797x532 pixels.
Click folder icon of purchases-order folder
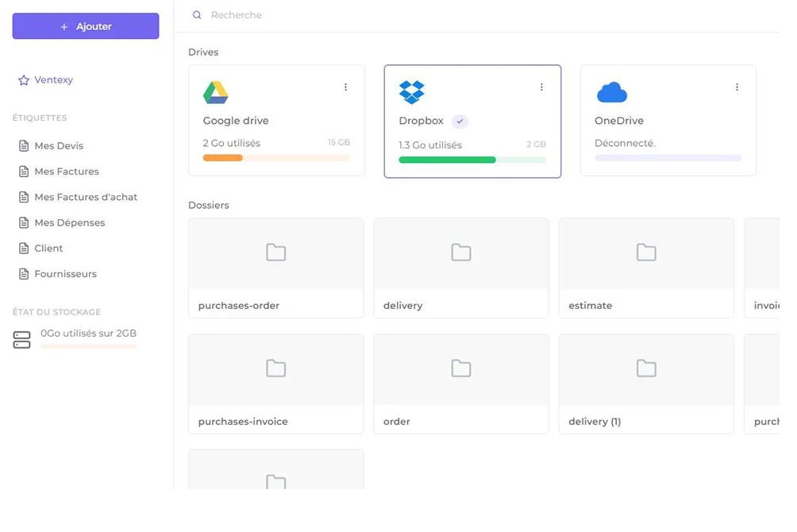276,253
